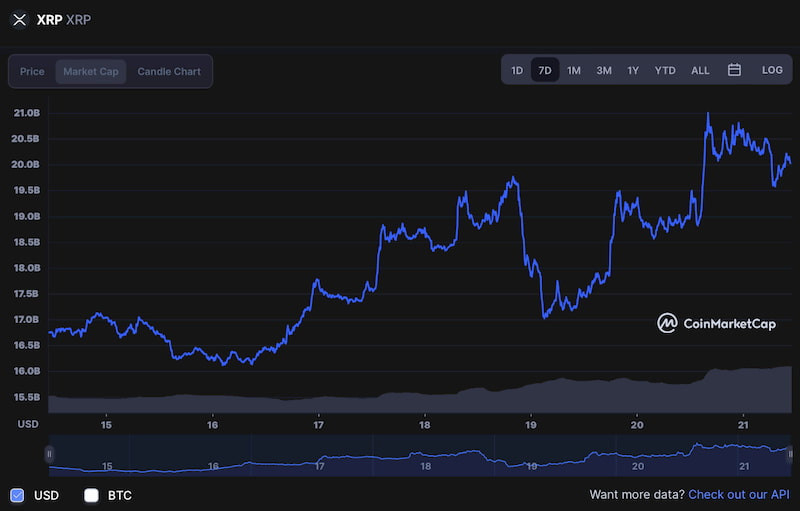Click the XRP logo icon
This screenshot has width=800, height=511.
19,20
